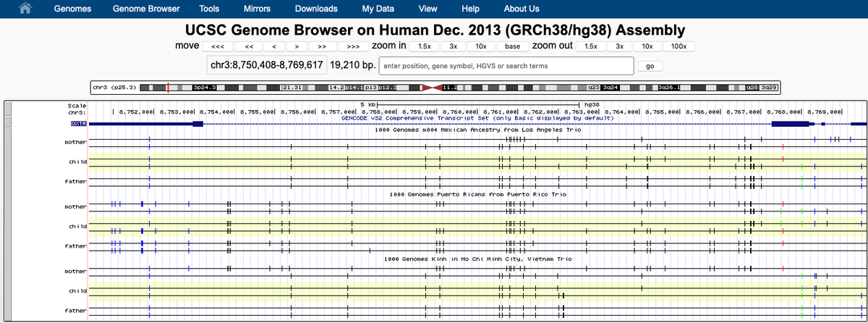Click band 21.31 on the ideogram
Screen dimensions: 868x323
pos(292,88)
